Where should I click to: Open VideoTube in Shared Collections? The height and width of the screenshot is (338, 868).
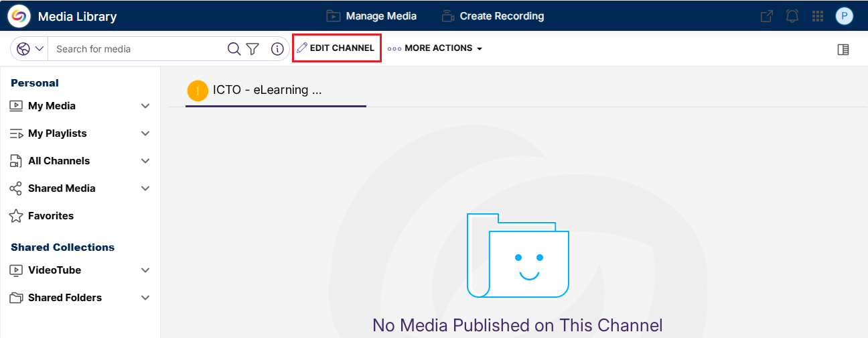(54, 270)
